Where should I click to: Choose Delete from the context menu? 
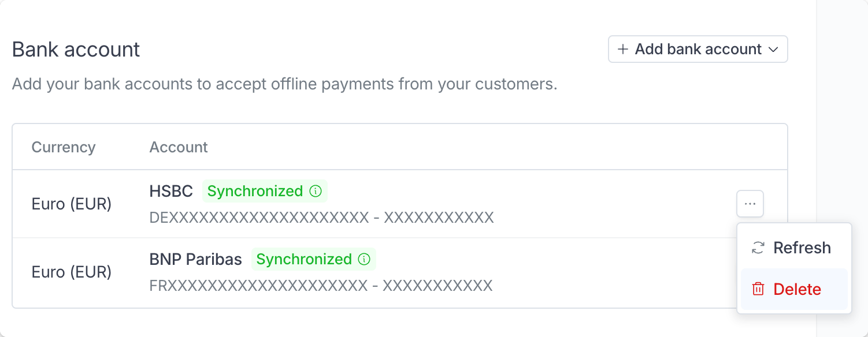(794, 289)
